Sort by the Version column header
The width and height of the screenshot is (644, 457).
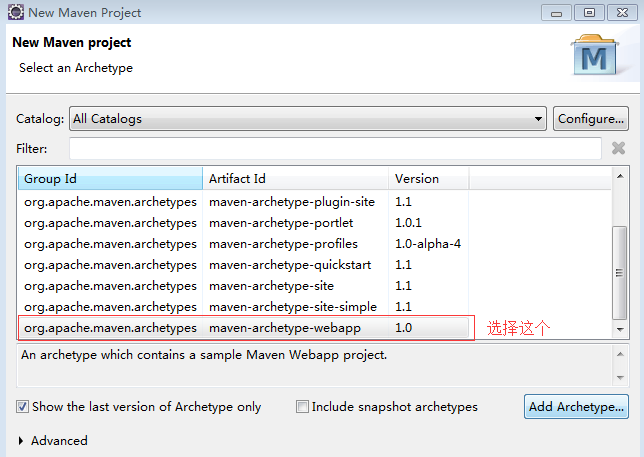(x=428, y=179)
